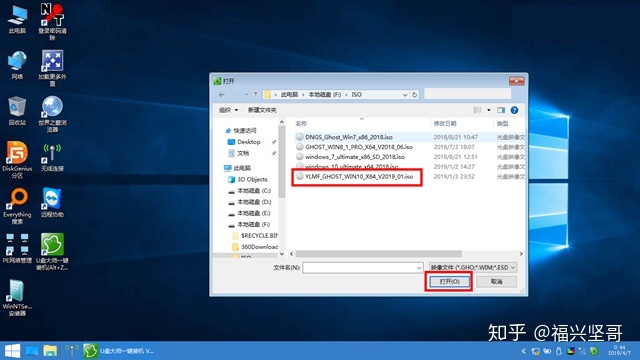Launch Everything 搜索 desktop icon
This screenshot has height=360, width=640.
click(17, 206)
